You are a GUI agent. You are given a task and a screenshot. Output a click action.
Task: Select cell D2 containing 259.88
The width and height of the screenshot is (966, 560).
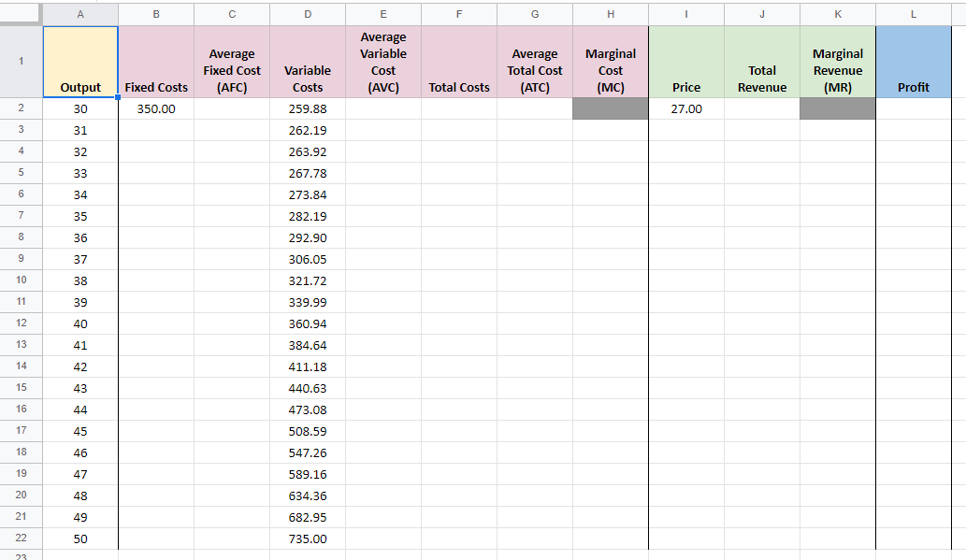click(308, 108)
